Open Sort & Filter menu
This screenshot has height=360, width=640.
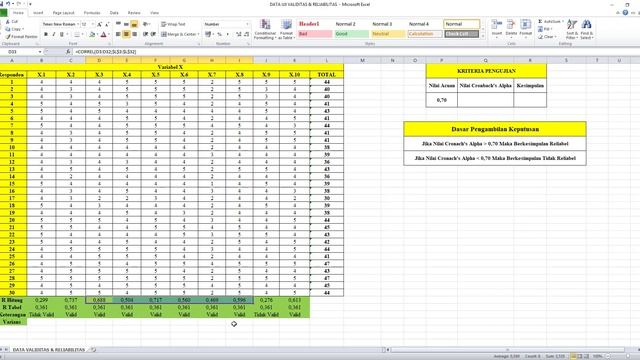[x=572, y=29]
